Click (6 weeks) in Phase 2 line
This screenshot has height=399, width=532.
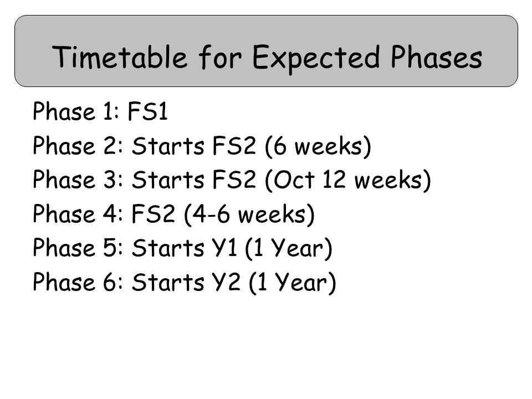318,146
